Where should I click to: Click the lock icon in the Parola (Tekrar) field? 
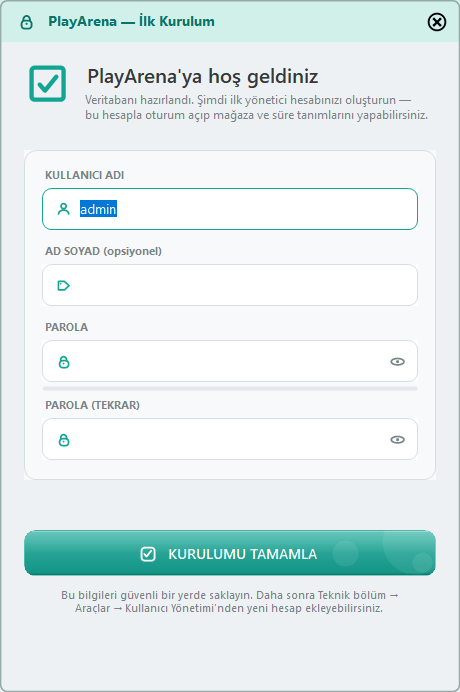64,440
